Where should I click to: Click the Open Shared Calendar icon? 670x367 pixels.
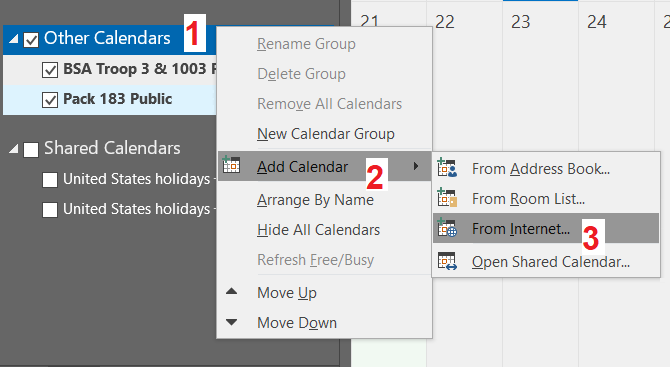[x=447, y=261]
